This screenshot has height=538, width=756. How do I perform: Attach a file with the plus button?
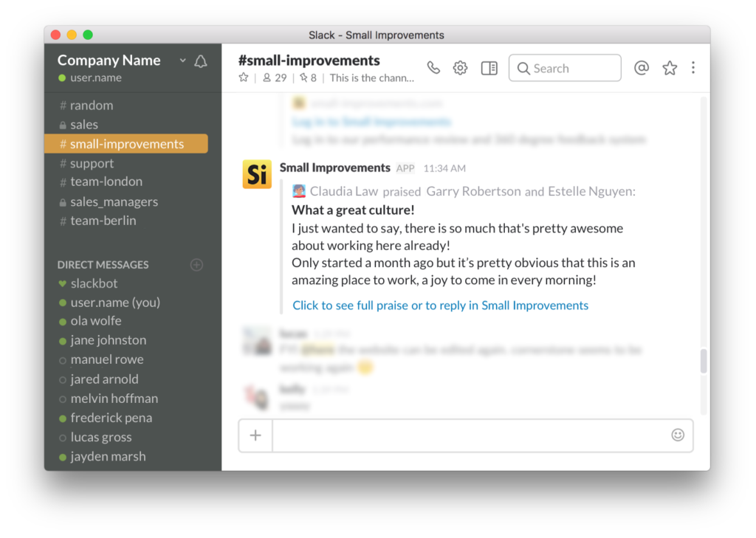click(255, 435)
